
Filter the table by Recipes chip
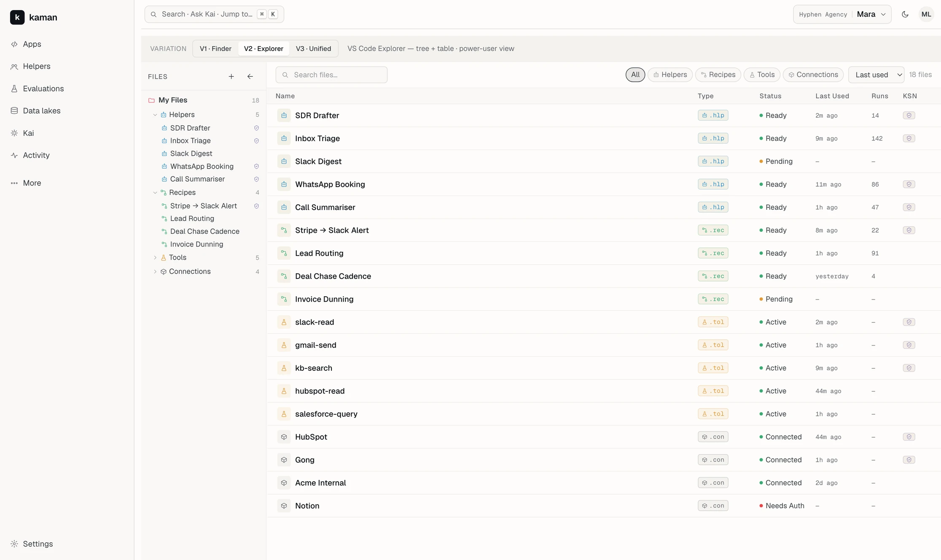point(718,75)
